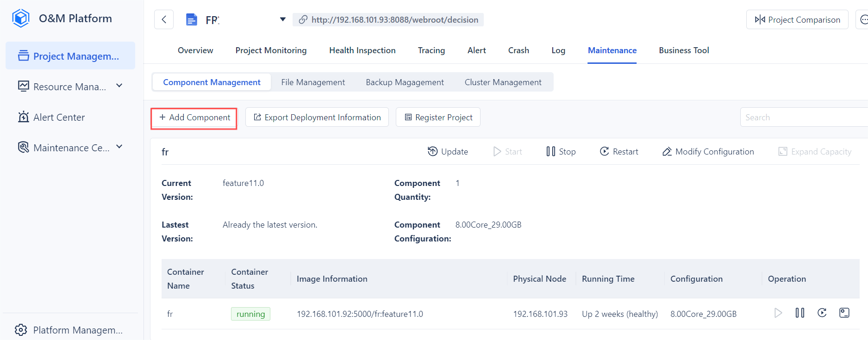The image size is (868, 340).
Task: Click the O&M Platform logo
Action: [x=21, y=19]
